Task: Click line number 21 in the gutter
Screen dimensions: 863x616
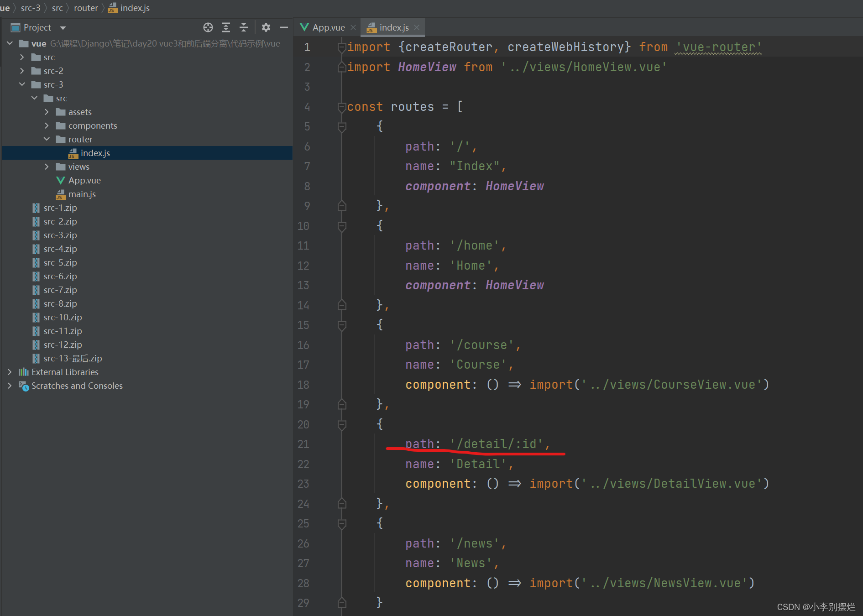Action: click(303, 444)
